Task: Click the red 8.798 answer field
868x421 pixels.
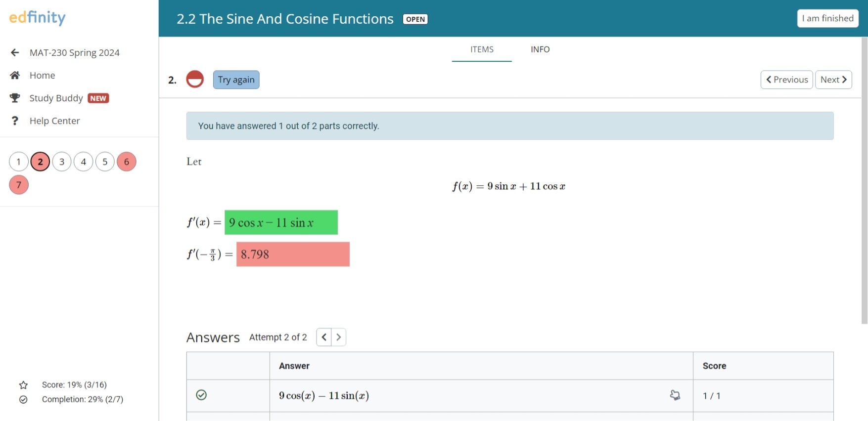Action: [293, 254]
